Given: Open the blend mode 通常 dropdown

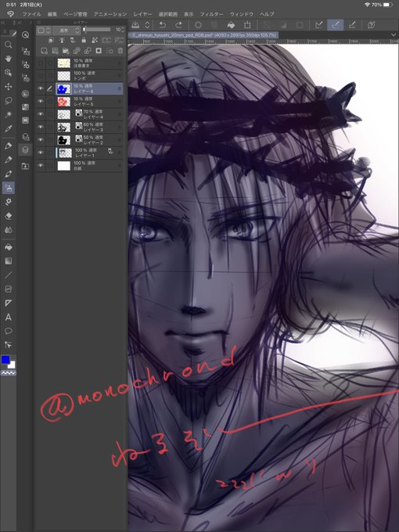Looking at the screenshot, I should 66,31.
